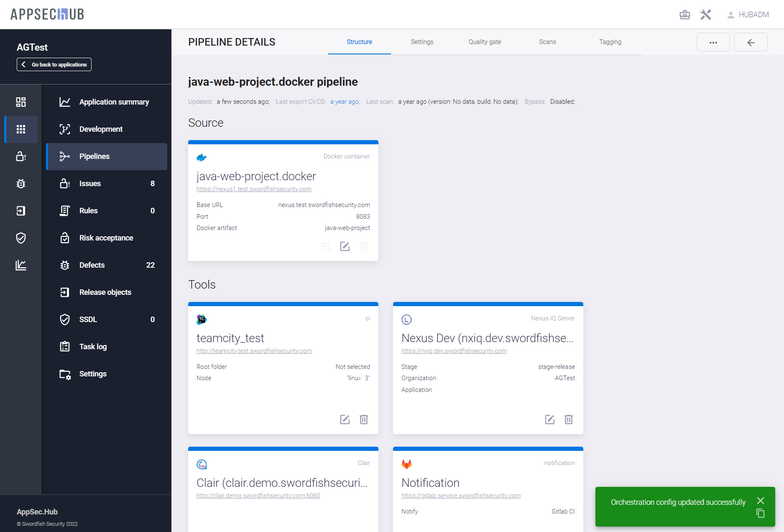The height and width of the screenshot is (532, 784).
Task: Click Go back to applications button
Action: [54, 64]
